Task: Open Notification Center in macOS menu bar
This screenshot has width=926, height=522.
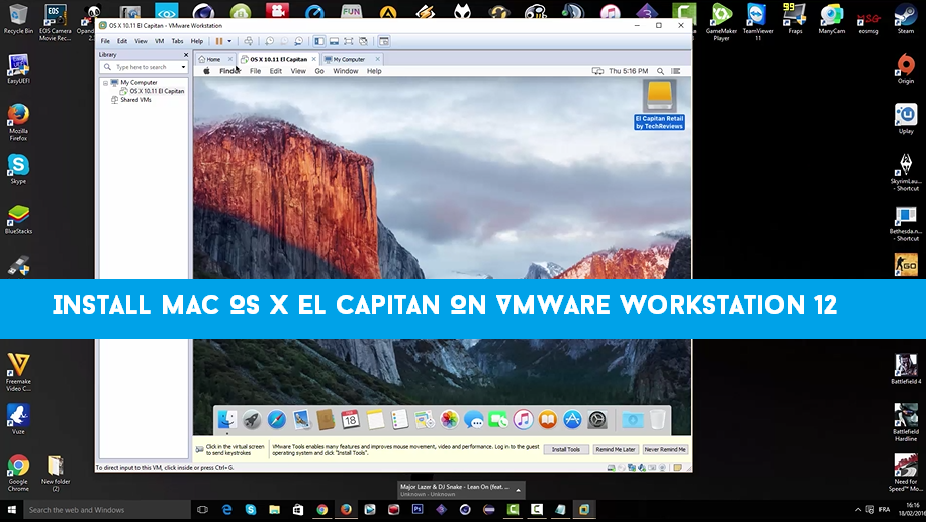Action: 676,71
